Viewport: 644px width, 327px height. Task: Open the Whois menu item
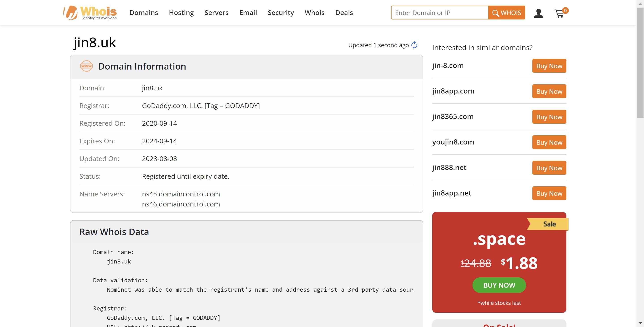coord(314,13)
